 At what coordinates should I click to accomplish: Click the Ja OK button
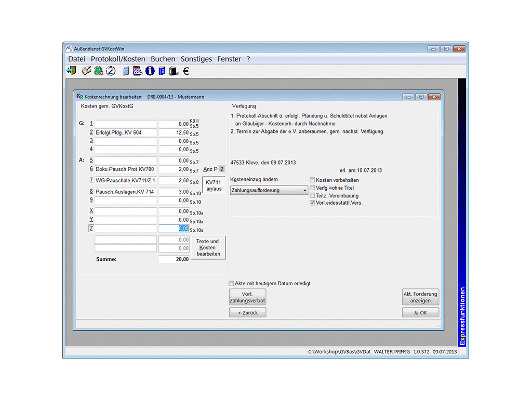point(420,312)
